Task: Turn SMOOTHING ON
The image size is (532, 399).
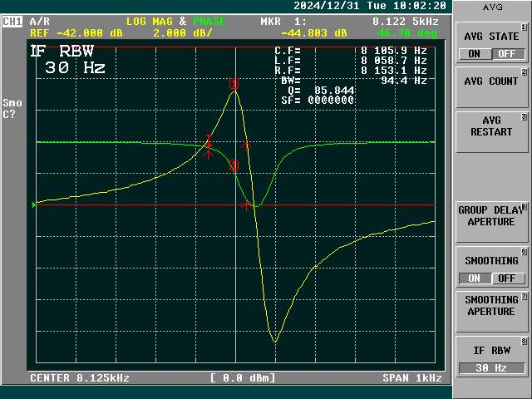Action: pos(474,278)
